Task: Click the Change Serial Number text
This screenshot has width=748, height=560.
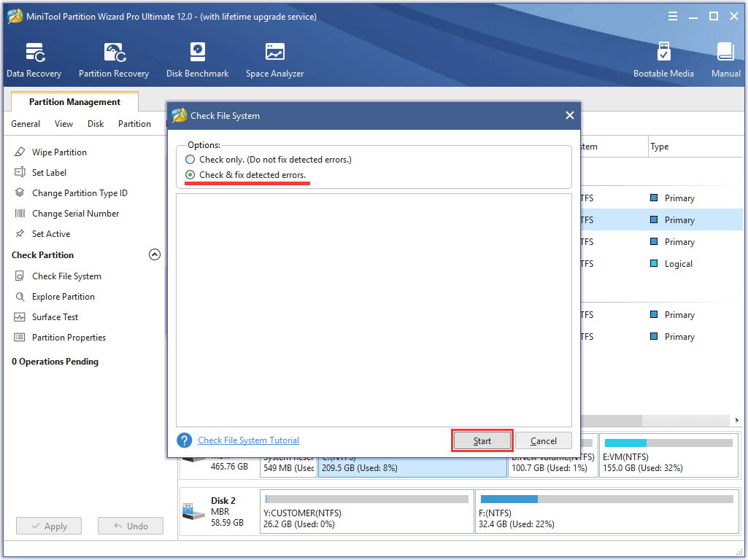Action: [75, 214]
